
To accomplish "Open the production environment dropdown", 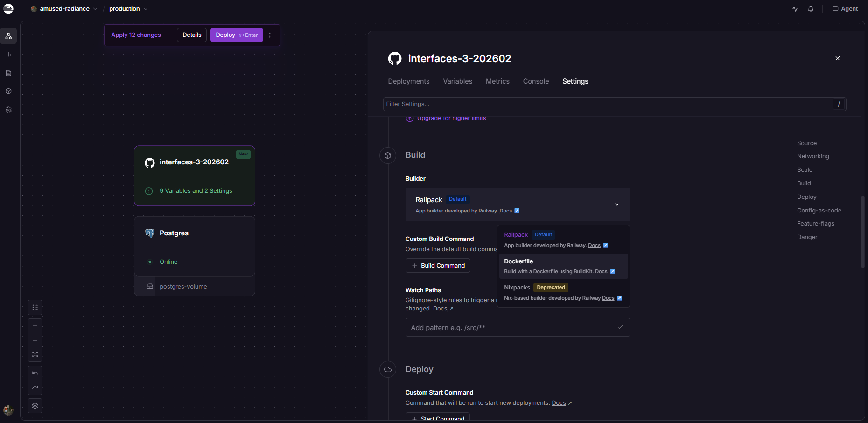I will click(128, 9).
